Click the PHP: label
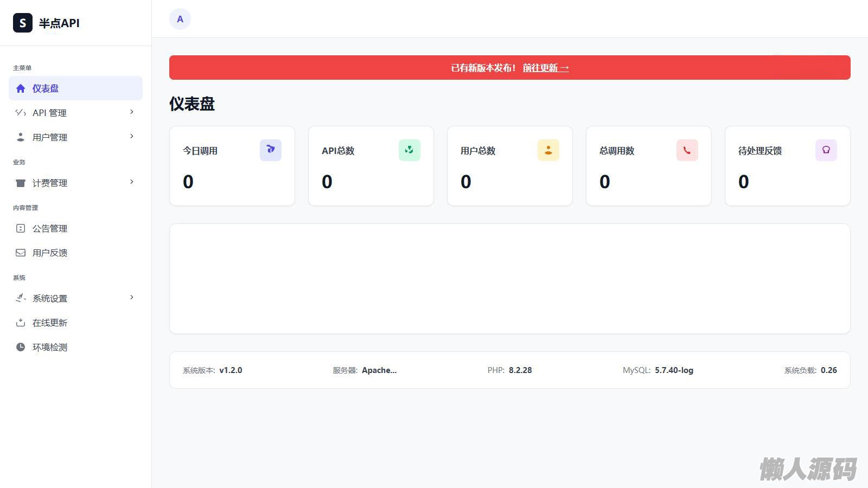 pyautogui.click(x=496, y=370)
